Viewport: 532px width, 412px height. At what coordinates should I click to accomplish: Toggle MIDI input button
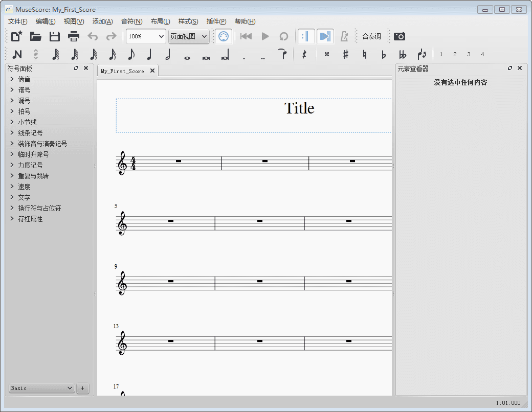coord(224,36)
